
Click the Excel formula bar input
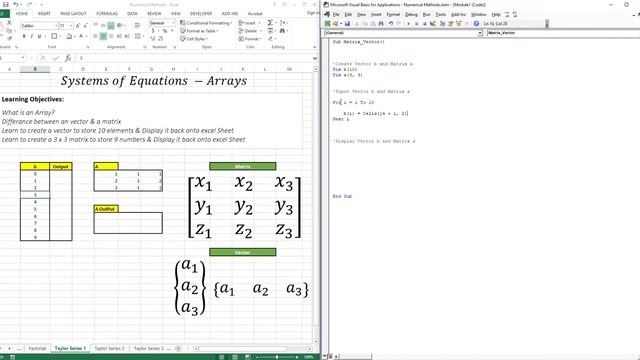point(193,58)
